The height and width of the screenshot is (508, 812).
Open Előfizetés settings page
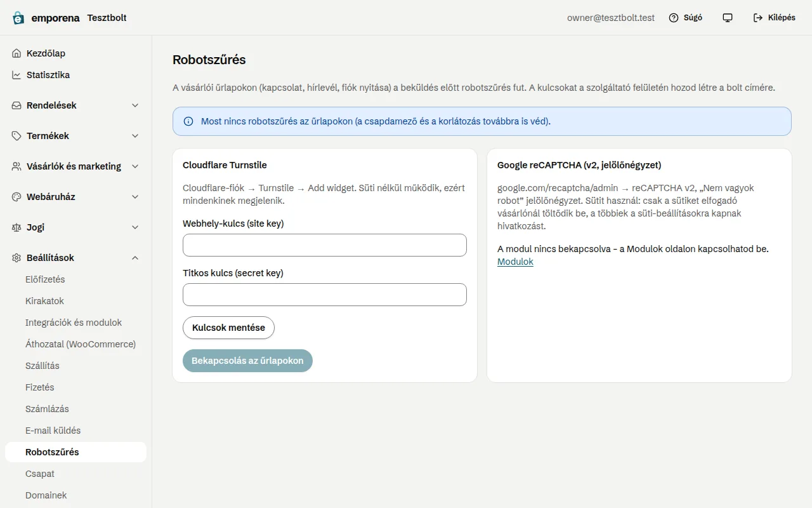[x=75, y=279]
